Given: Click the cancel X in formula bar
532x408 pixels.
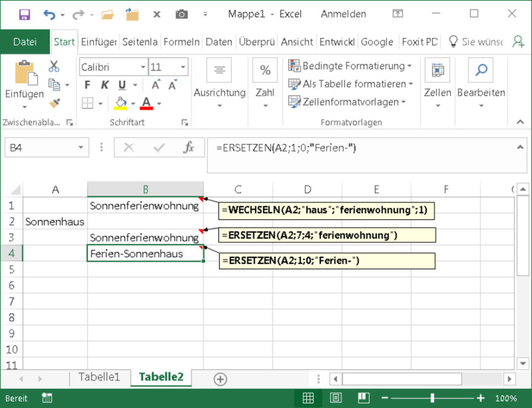Looking at the screenshot, I should point(129,147).
